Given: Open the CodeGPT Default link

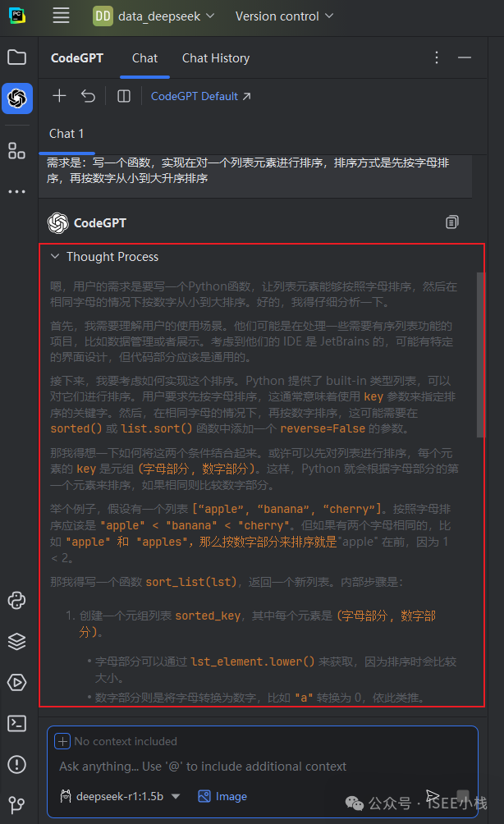Looking at the screenshot, I should pyautogui.click(x=201, y=96).
